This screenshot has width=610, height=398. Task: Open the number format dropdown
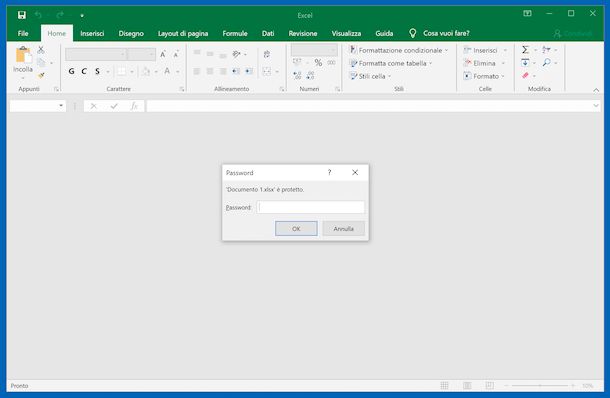tap(314, 50)
